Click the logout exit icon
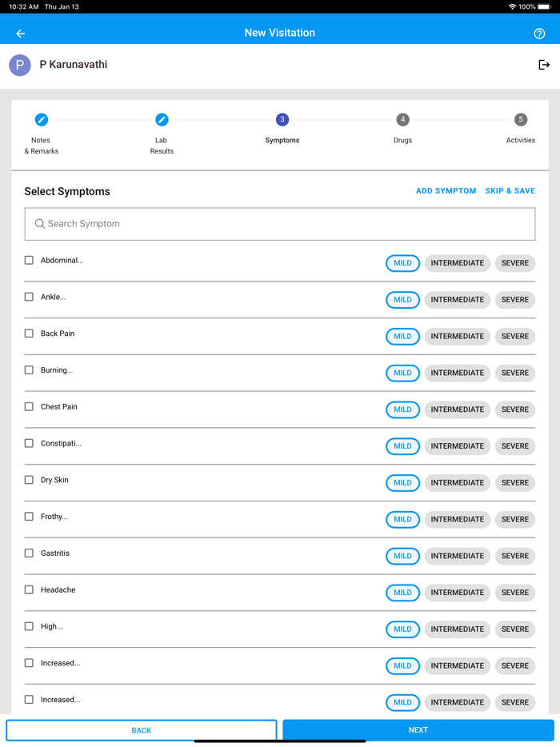The image size is (560, 747). pyautogui.click(x=544, y=65)
